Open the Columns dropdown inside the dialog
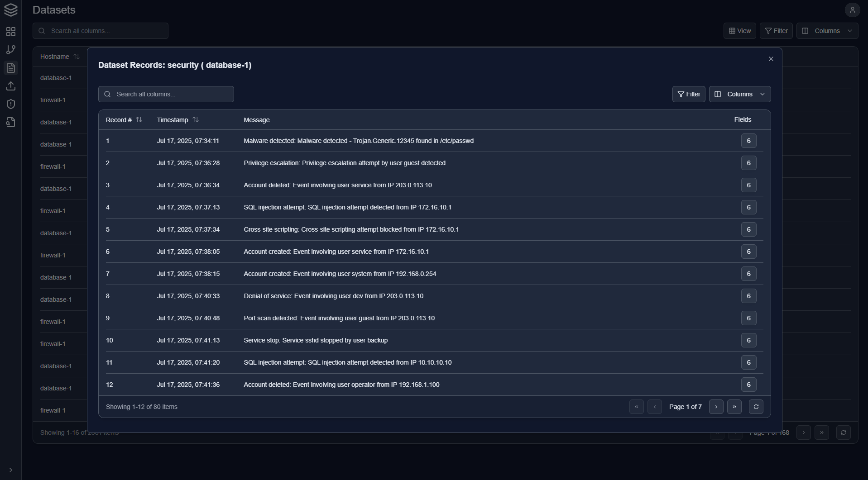 point(740,94)
